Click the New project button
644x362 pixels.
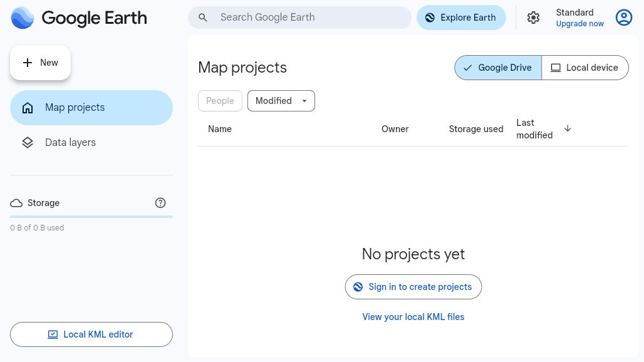[40, 63]
